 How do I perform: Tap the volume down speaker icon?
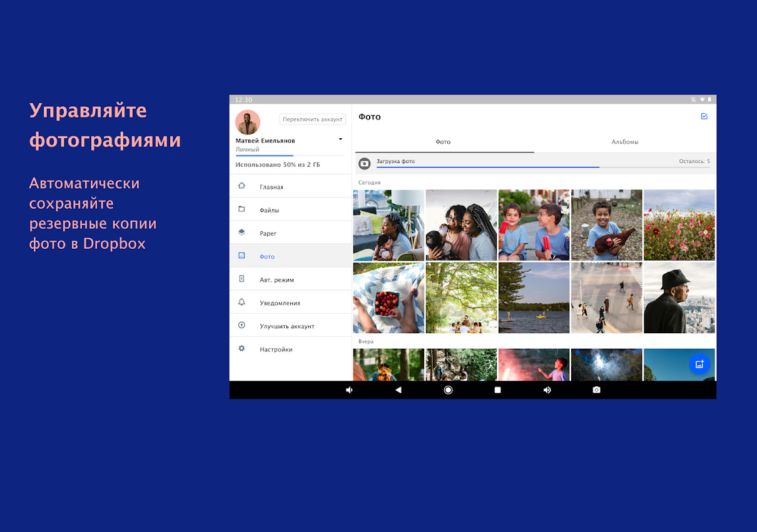[x=349, y=389]
